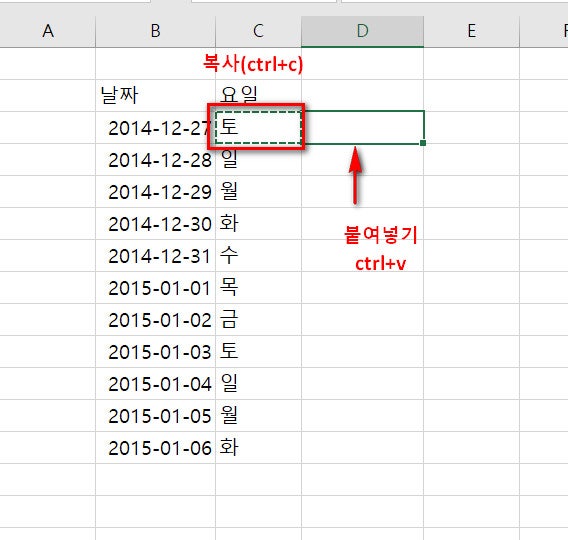Click the red 복사(ctrl+c) annotation label

(x=252, y=64)
